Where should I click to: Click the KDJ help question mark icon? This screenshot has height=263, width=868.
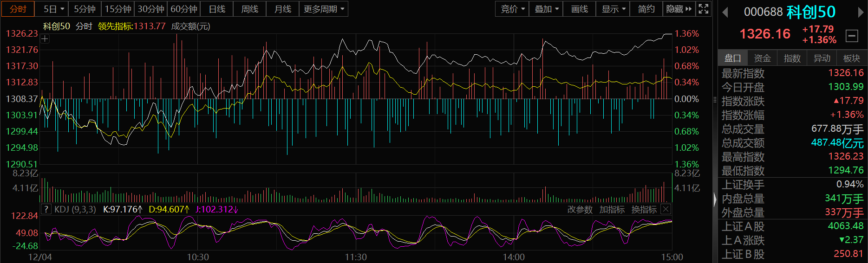click(x=46, y=209)
